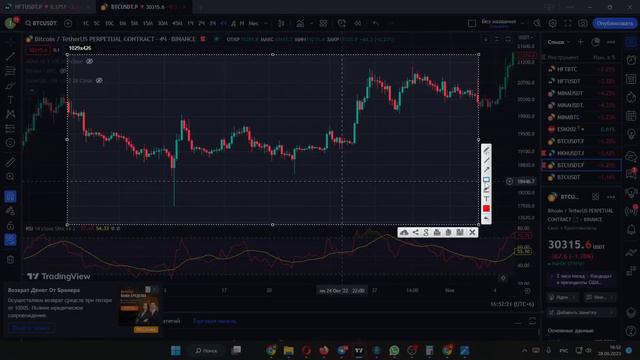Select the 1-second timeframe
Image resolution: width=640 pixels, height=360 pixels.
coord(86,23)
